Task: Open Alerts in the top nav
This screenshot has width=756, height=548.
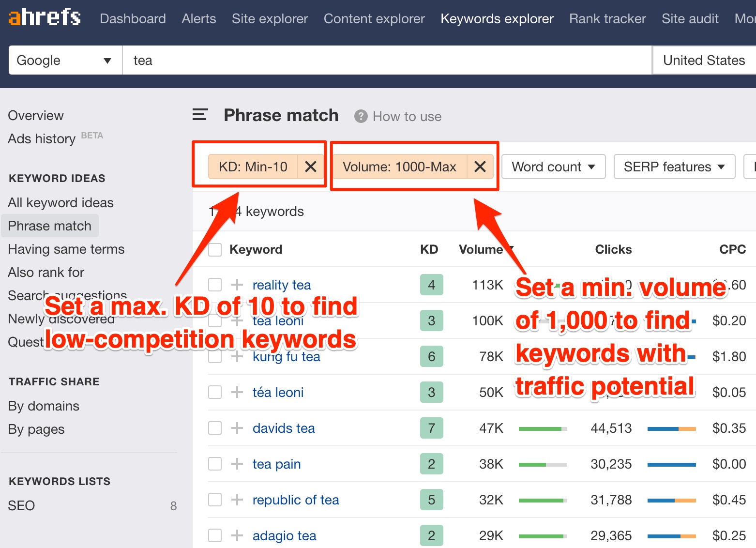Action: point(199,18)
